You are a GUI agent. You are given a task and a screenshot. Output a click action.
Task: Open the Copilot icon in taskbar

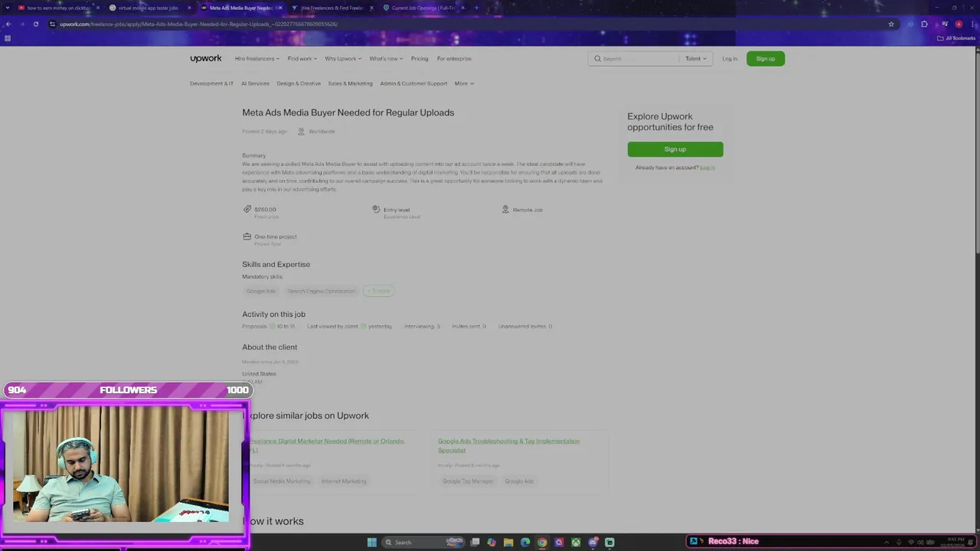[492, 543]
